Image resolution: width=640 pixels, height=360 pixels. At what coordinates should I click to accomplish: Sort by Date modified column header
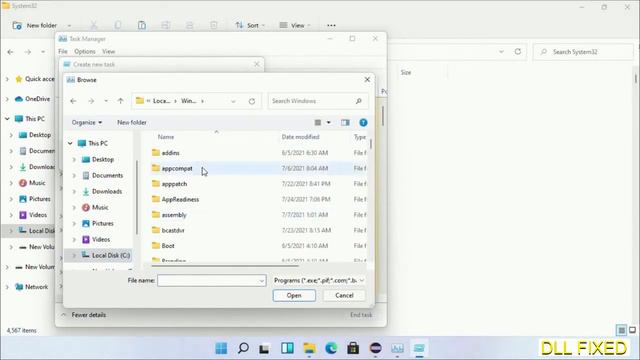click(300, 137)
